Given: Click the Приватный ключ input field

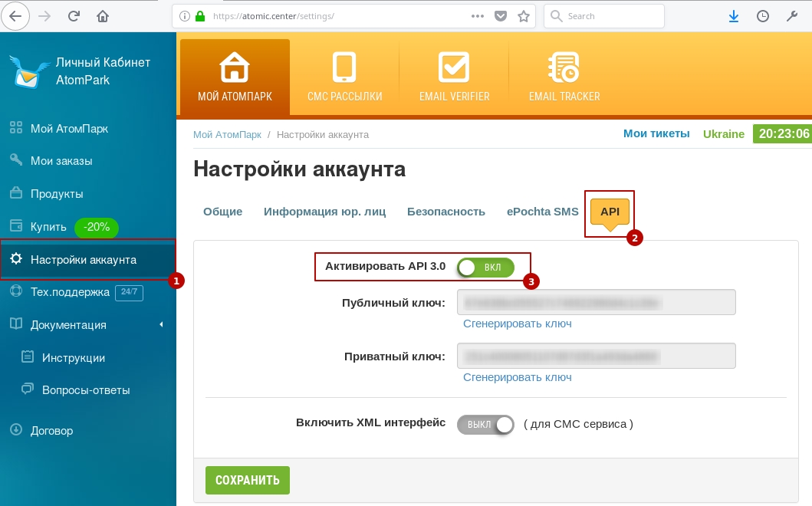Looking at the screenshot, I should (x=596, y=356).
